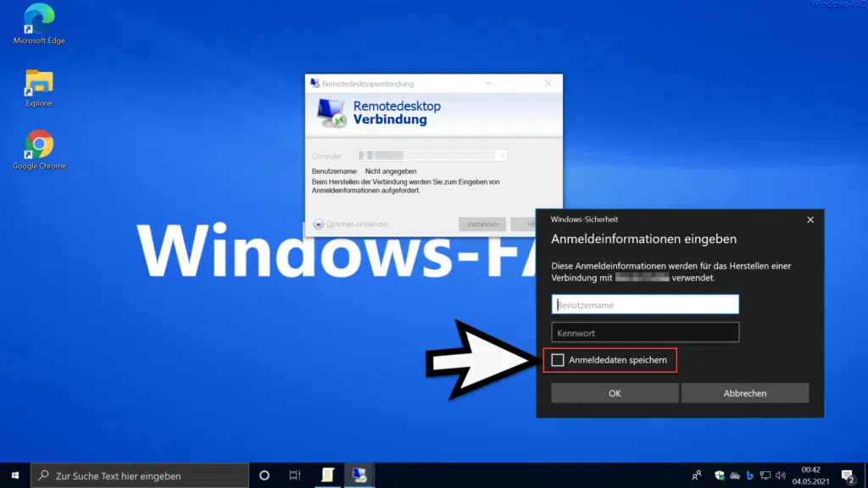This screenshot has height=488, width=868.
Task: Select the Explorer desktop icon
Action: pos(39,86)
